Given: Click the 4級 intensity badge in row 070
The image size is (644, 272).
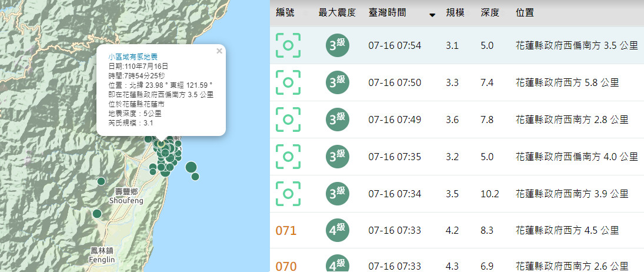Looking at the screenshot, I should click(338, 264).
